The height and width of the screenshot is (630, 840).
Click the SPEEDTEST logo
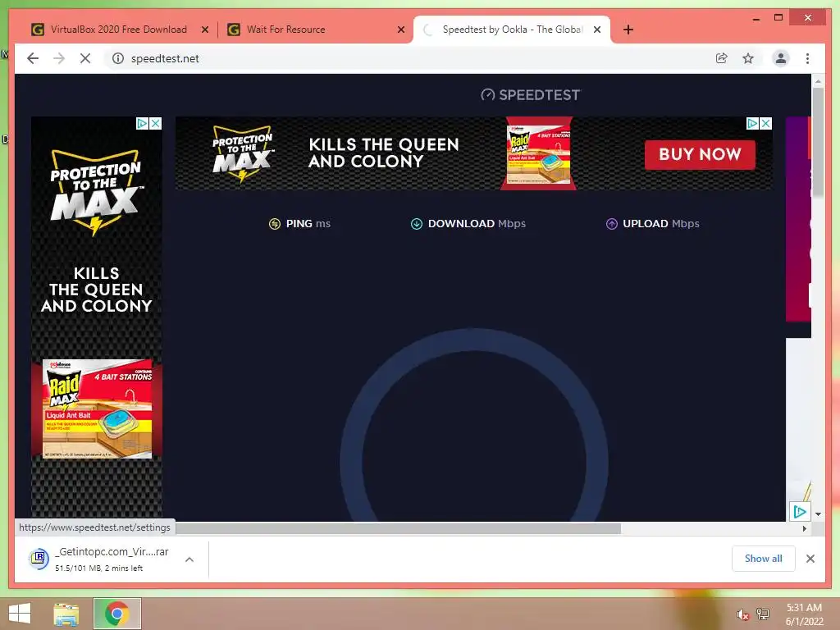pyautogui.click(x=531, y=95)
